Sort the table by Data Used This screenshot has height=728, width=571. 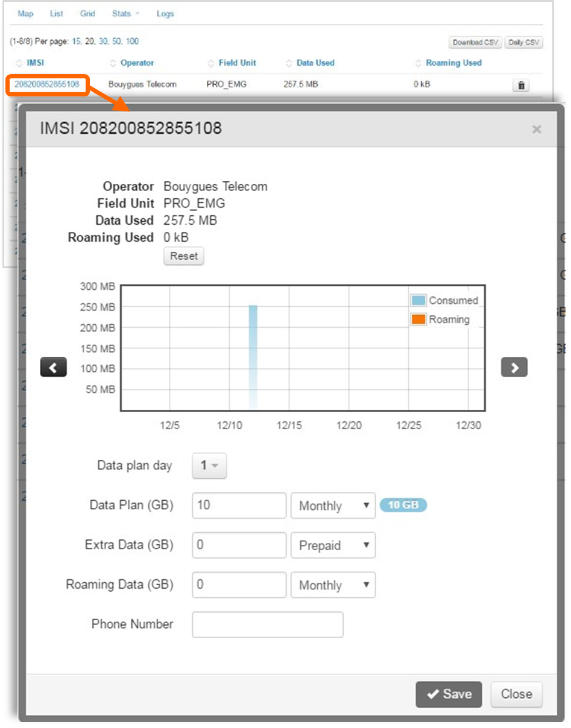click(315, 63)
